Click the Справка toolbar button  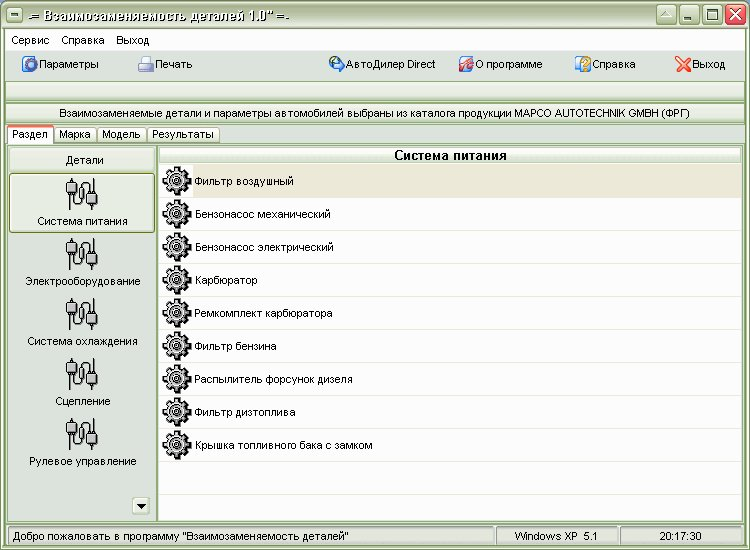[583, 64]
